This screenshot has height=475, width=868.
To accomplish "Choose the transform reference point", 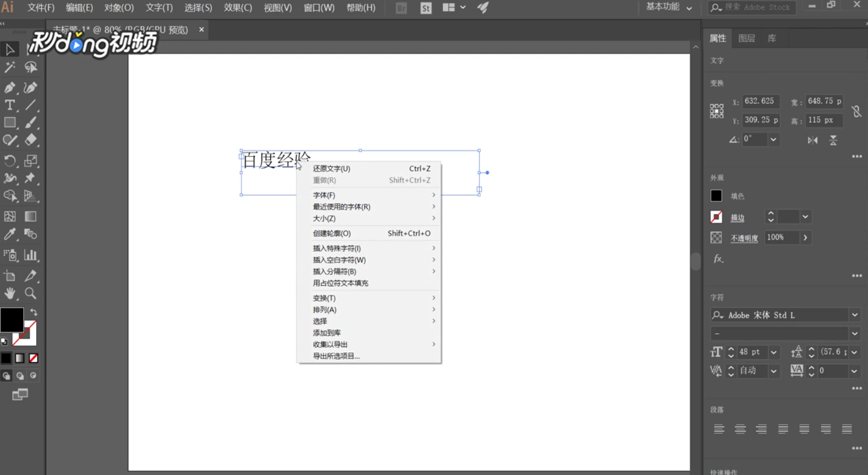I will tap(717, 111).
